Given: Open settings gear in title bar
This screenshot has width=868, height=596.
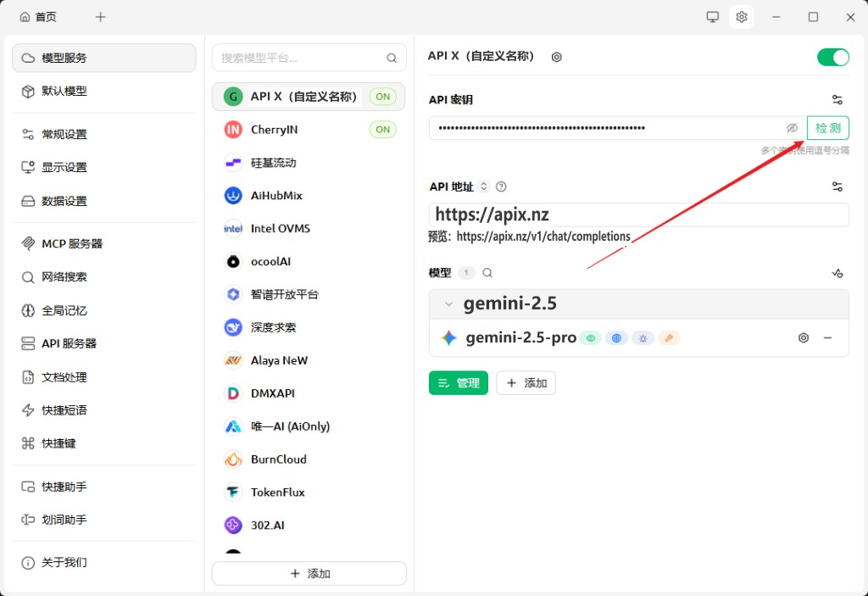Looking at the screenshot, I should click(741, 17).
